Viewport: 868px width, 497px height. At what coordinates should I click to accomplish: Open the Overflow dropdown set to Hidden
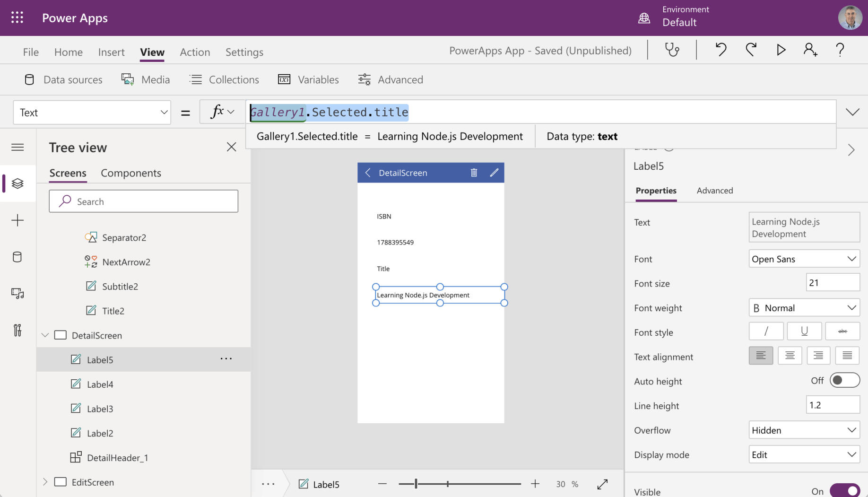[804, 430]
